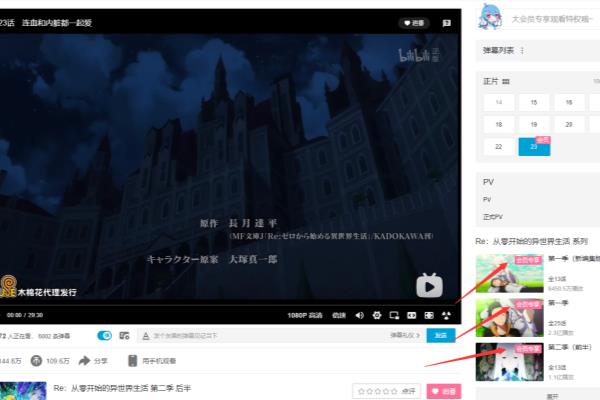
Task: Select episode 19
Action: pos(534,124)
